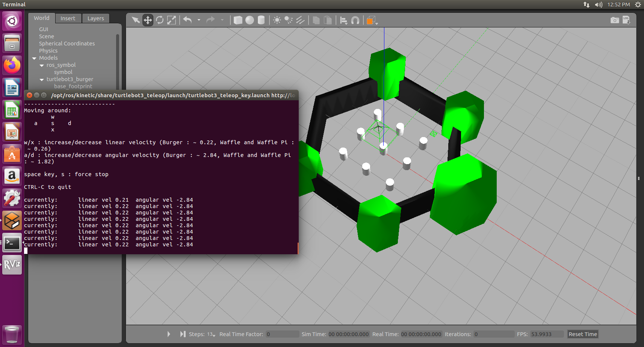
Task: Activate the Rotate Mode tool
Action: [160, 20]
